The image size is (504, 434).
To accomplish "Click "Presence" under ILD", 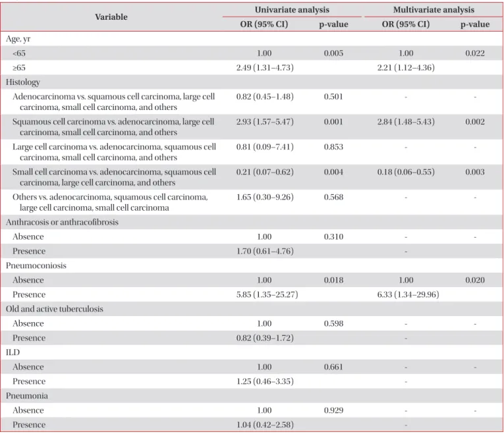I will [x=29, y=381].
